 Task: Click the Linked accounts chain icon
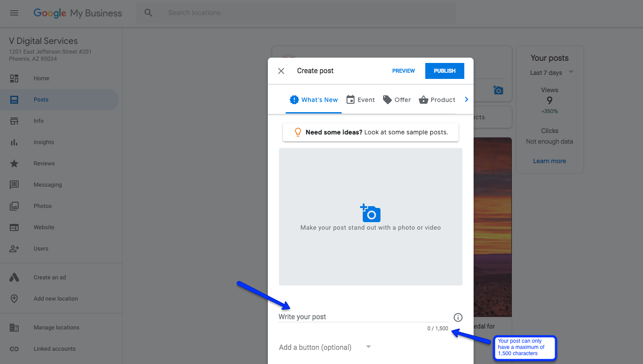click(x=14, y=349)
